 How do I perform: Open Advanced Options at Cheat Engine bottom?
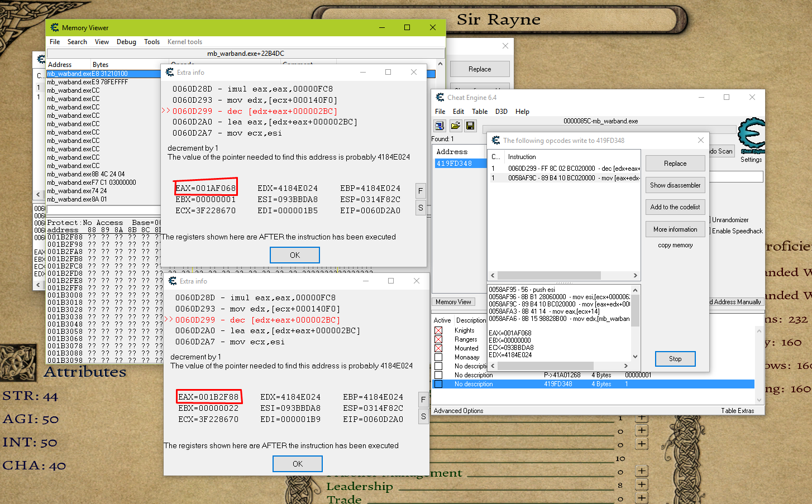pyautogui.click(x=458, y=411)
